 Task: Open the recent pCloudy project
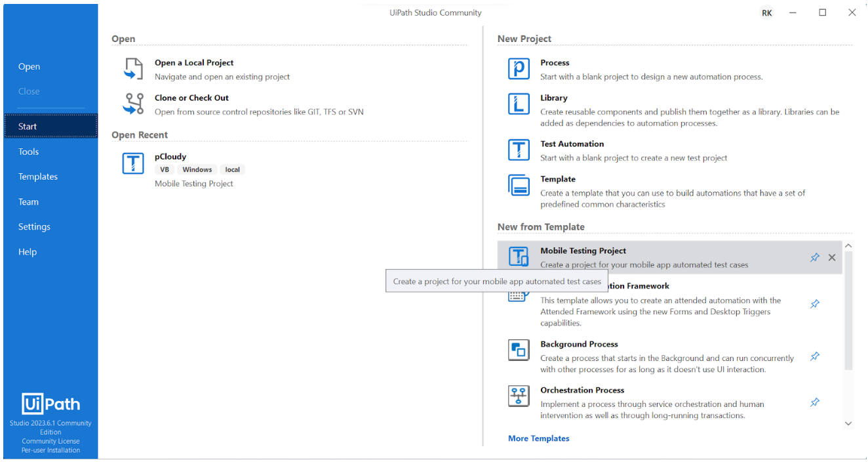170,157
